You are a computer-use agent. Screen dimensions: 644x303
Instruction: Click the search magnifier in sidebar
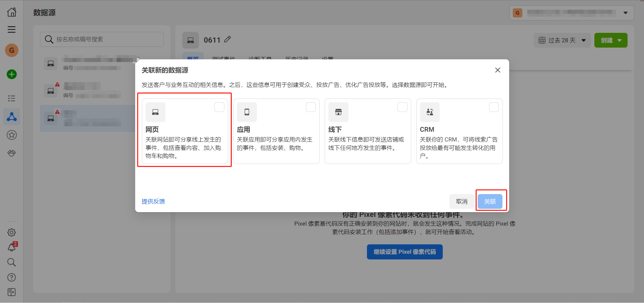12,262
